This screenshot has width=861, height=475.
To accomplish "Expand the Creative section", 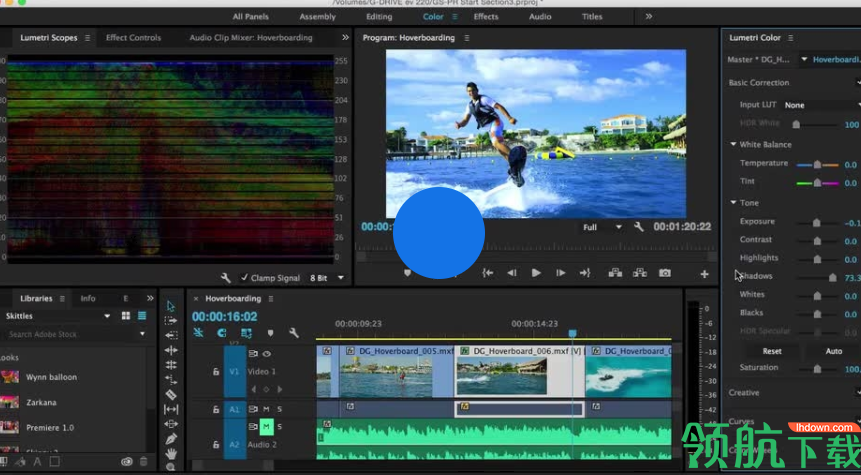I will (x=744, y=393).
